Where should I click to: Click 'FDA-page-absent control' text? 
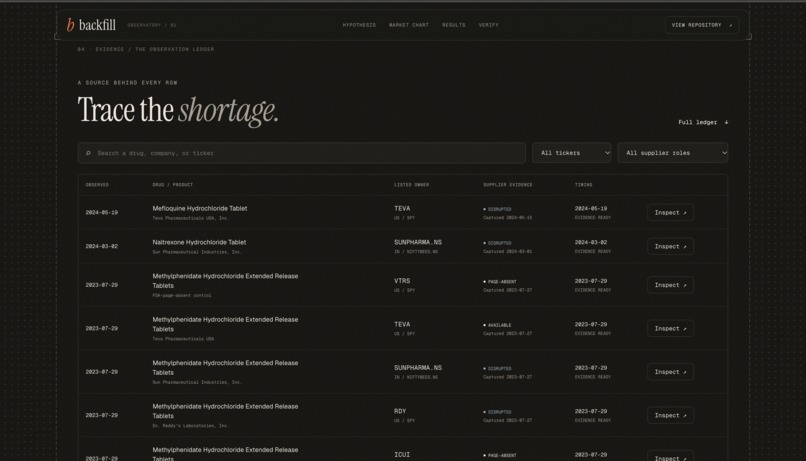click(181, 296)
